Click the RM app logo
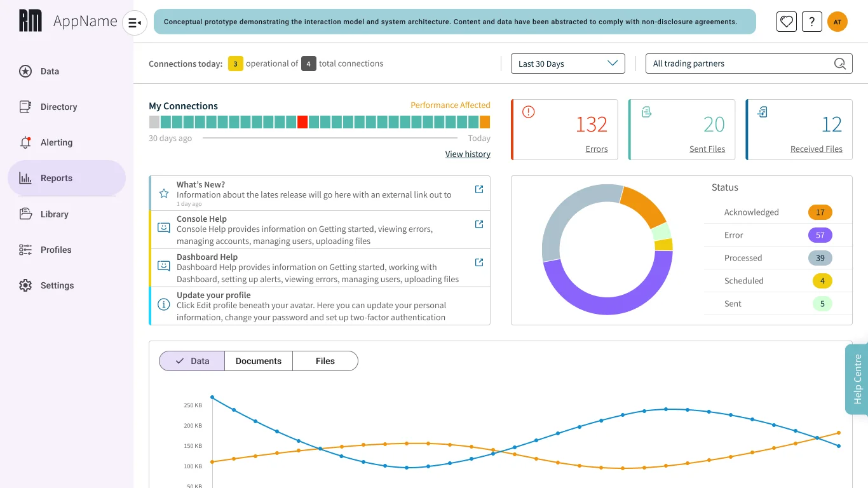Viewport: 868px width, 488px height. coord(31,21)
